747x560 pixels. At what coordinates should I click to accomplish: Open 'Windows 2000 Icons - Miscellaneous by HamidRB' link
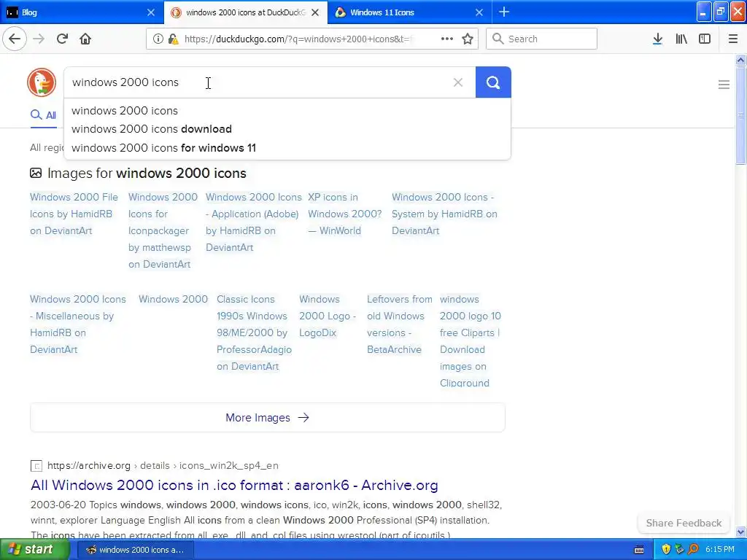(x=77, y=324)
